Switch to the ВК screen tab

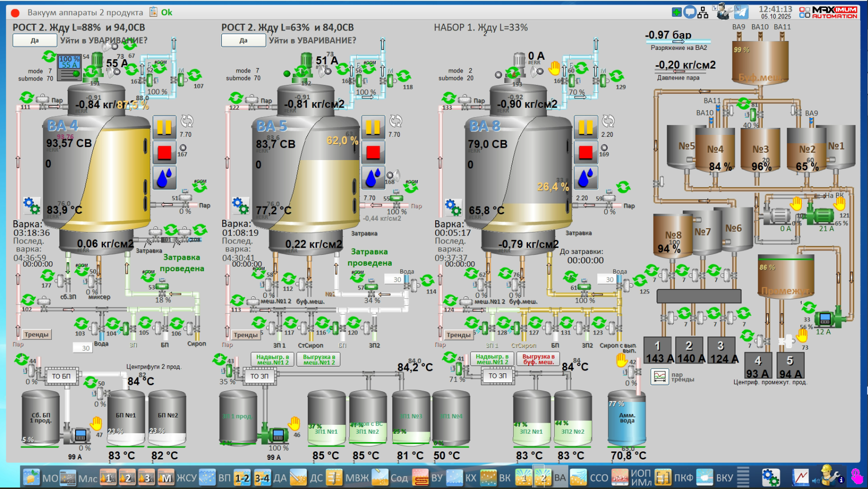tap(496, 478)
